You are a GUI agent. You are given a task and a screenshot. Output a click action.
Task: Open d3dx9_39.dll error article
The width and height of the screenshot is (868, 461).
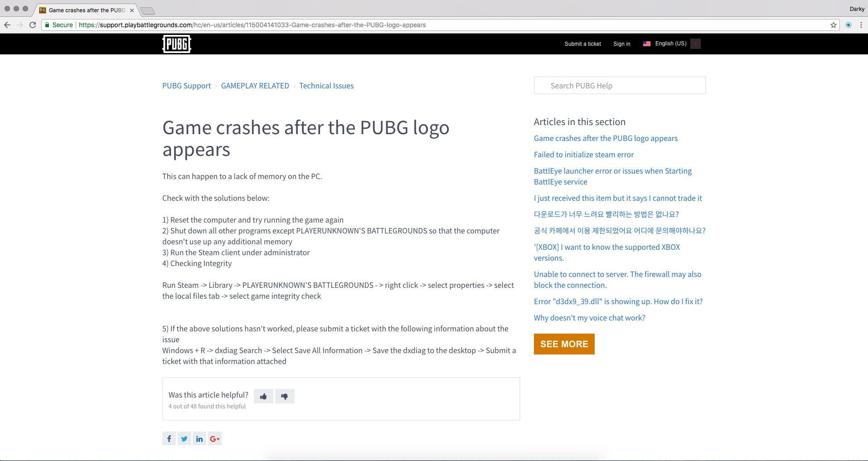point(618,301)
